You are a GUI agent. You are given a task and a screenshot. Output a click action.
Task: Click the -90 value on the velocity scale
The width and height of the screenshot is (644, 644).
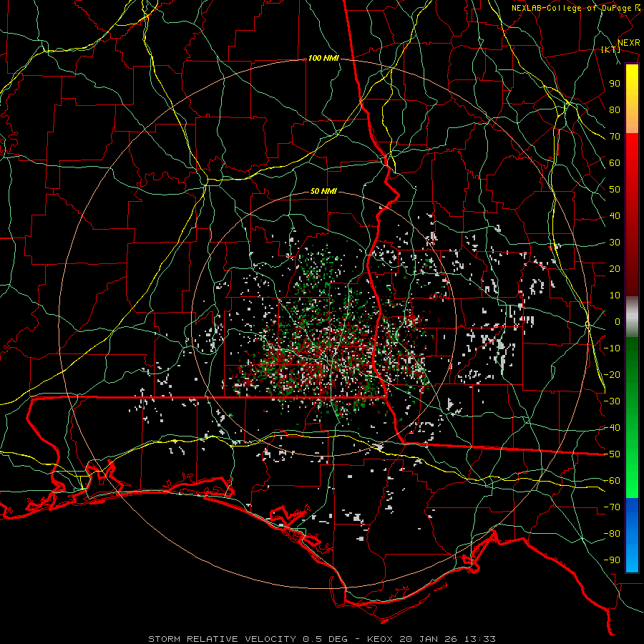612,560
